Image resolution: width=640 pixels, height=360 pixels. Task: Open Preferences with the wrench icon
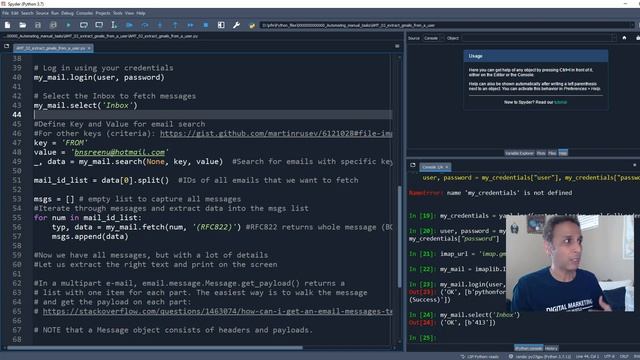click(x=236, y=25)
